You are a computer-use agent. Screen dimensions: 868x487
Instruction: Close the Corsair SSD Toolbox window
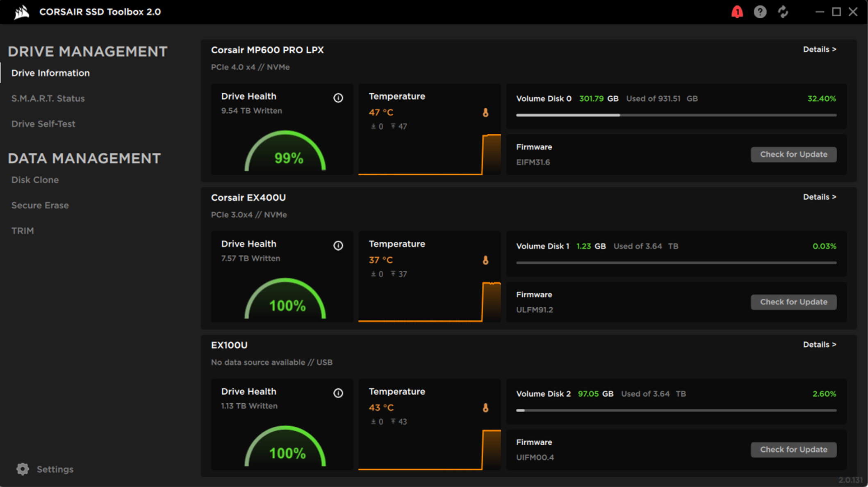tap(853, 12)
